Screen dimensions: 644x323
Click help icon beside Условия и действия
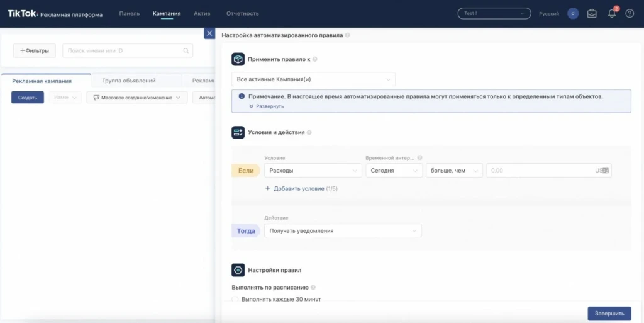(x=309, y=132)
